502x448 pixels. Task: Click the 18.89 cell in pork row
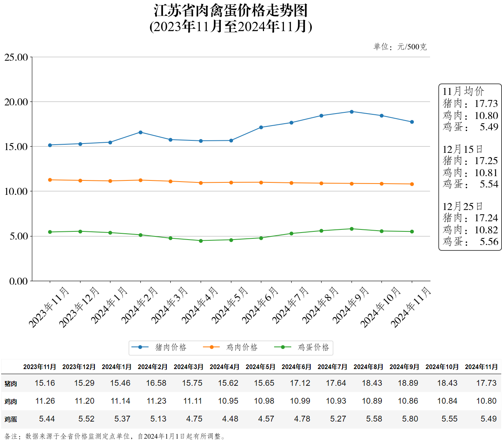pos(408,383)
